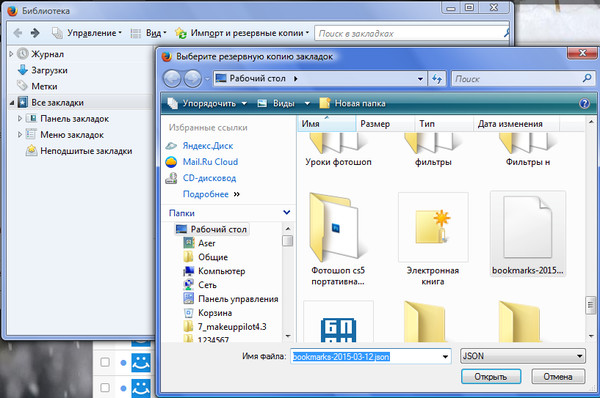Viewport: 600px width, 398px height.
Task: Click the Рабочий стол address breadcrumb
Action: 257,78
